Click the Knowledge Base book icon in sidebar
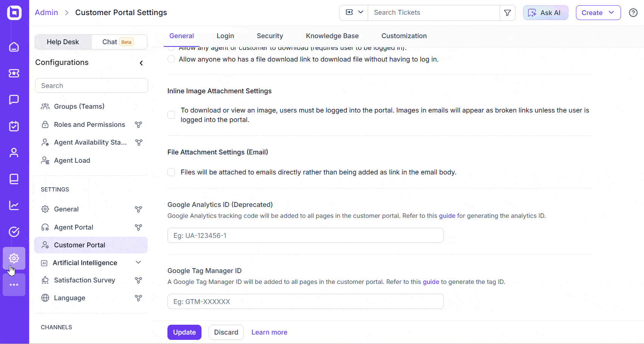Image resolution: width=644 pixels, height=344 pixels. [14, 179]
